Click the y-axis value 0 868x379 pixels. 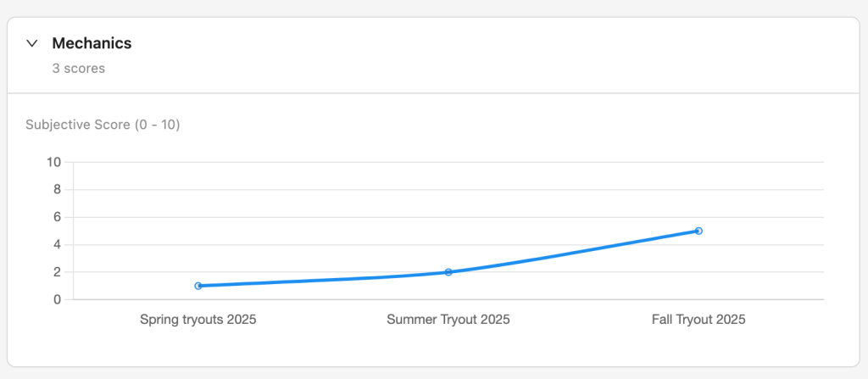[57, 299]
